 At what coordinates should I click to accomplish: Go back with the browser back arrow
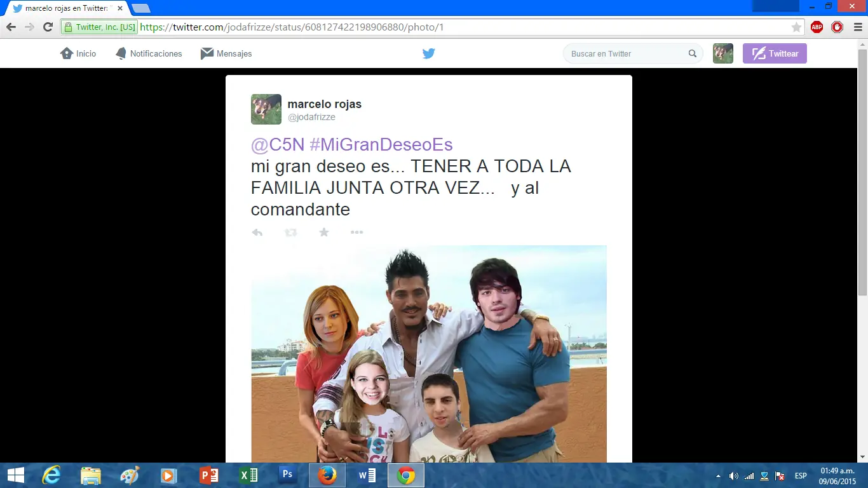point(11,27)
